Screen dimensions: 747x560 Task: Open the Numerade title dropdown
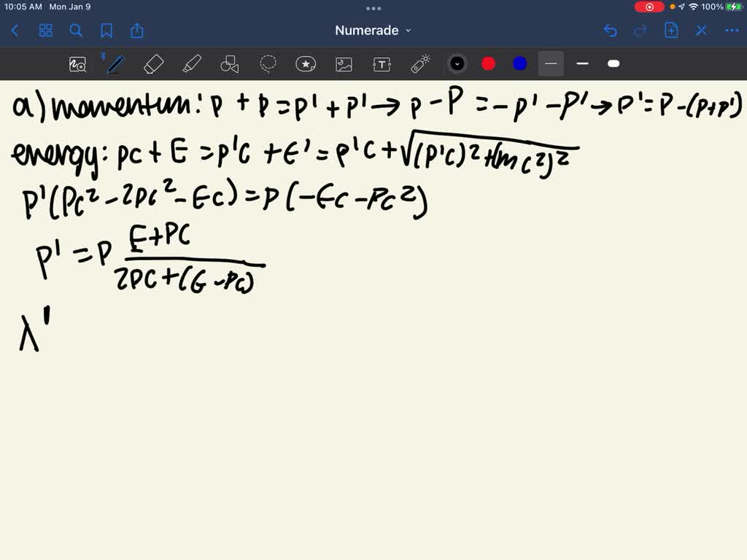(x=372, y=31)
